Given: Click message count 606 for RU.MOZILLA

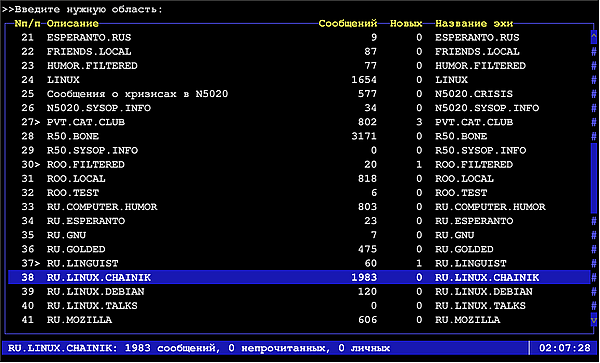Looking at the screenshot, I should (x=367, y=320).
